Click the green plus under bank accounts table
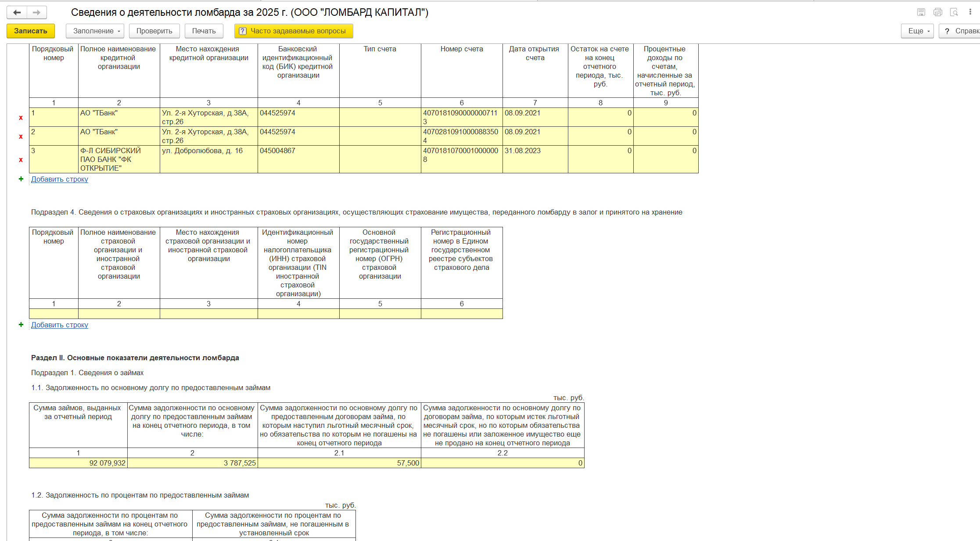 point(21,179)
